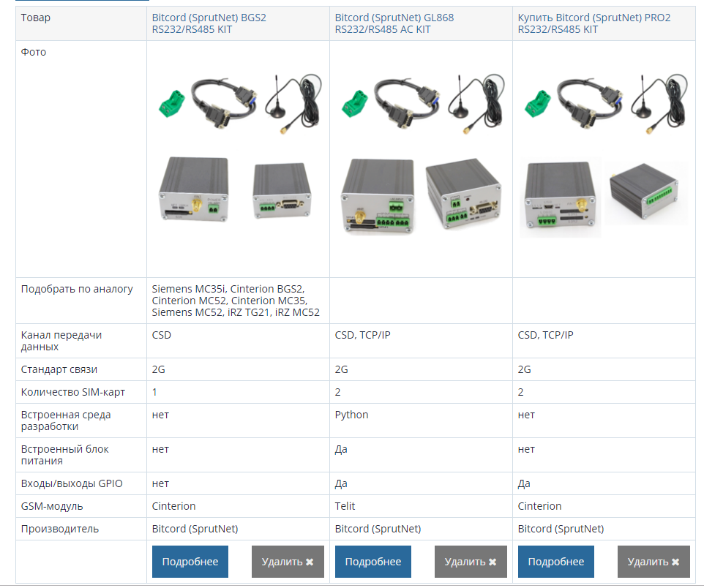Viewport: 704px width, 588px height.
Task: Click 'Cinterion' value for BGS2
Action: click(x=173, y=506)
